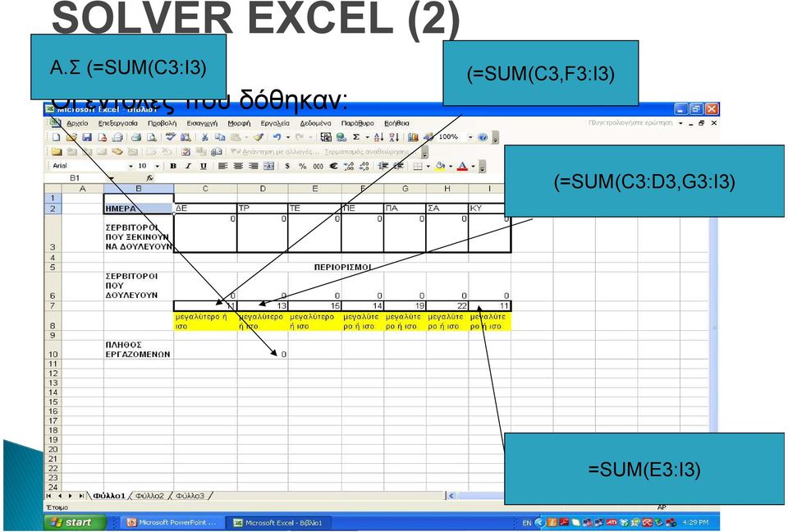Apply the red Font Color swatch
Viewport: 788px width, 532px height.
(x=463, y=166)
